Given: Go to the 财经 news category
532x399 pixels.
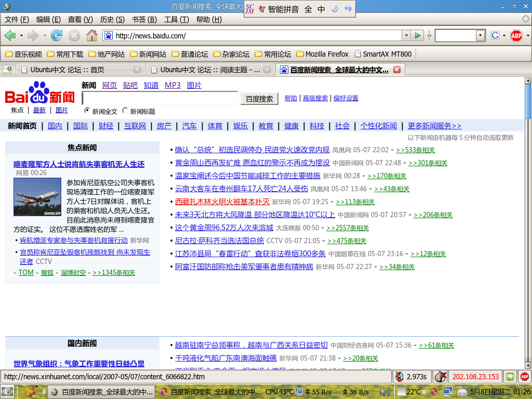Looking at the screenshot, I should pos(106,126).
